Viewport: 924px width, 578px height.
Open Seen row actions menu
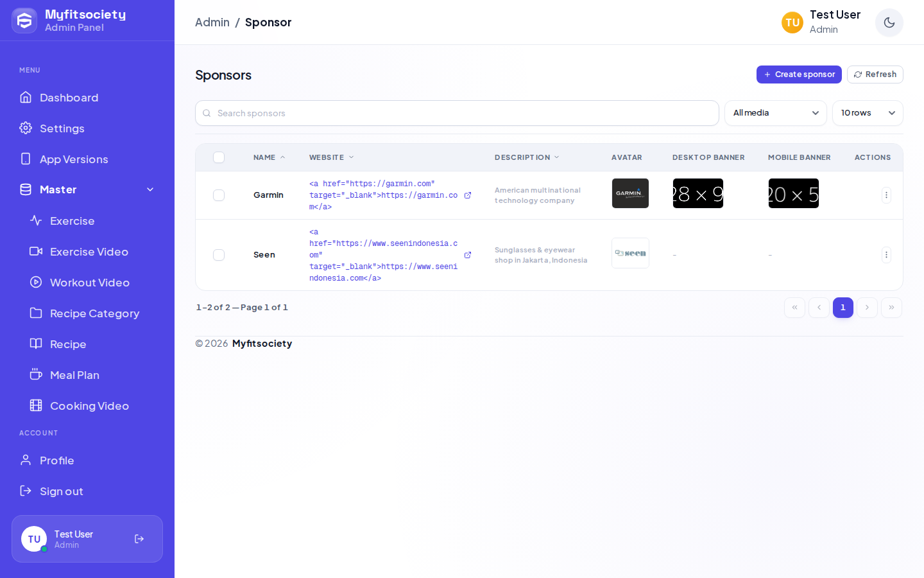click(886, 255)
